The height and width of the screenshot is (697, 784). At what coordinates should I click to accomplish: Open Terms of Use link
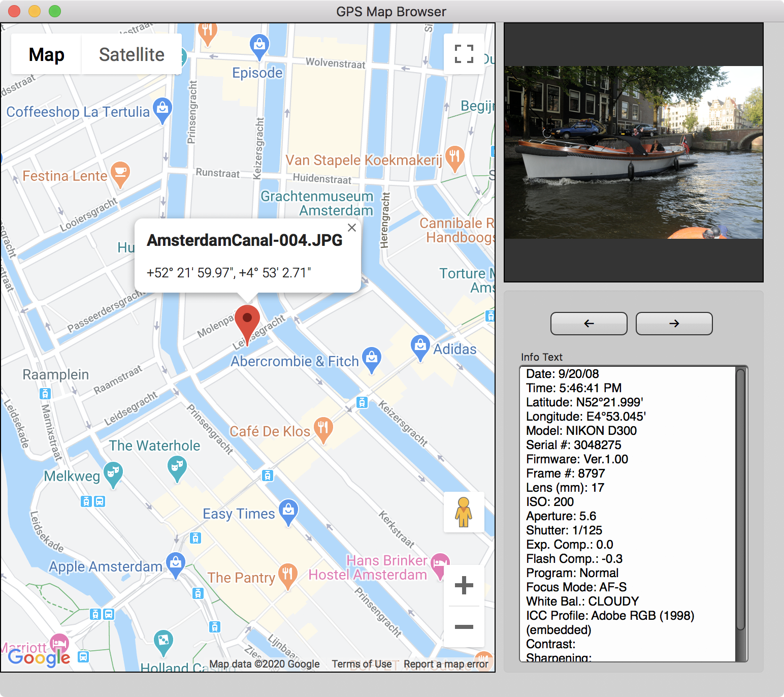click(362, 664)
